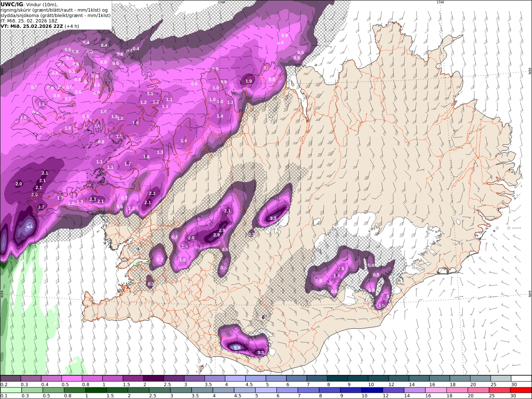Screen dimensions: 532x399
Task: Select the 'slydda/snjókoma' legend description line
Action: pos(56,15)
